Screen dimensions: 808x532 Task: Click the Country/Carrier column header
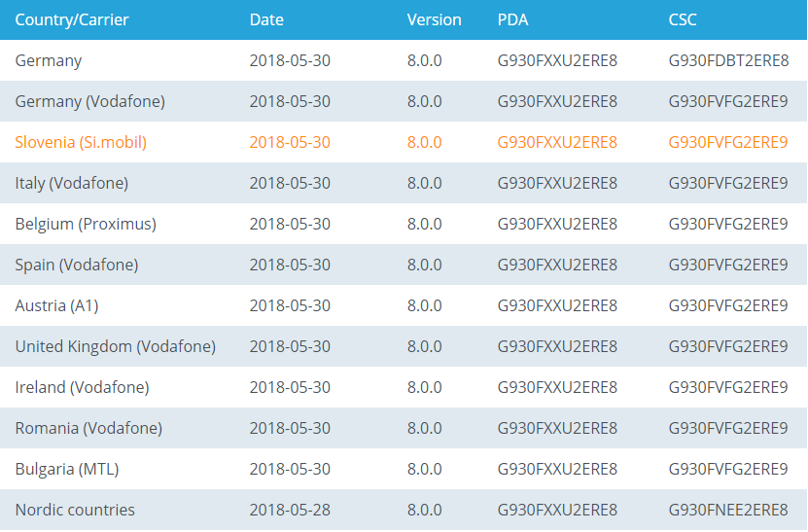pyautogui.click(x=72, y=19)
